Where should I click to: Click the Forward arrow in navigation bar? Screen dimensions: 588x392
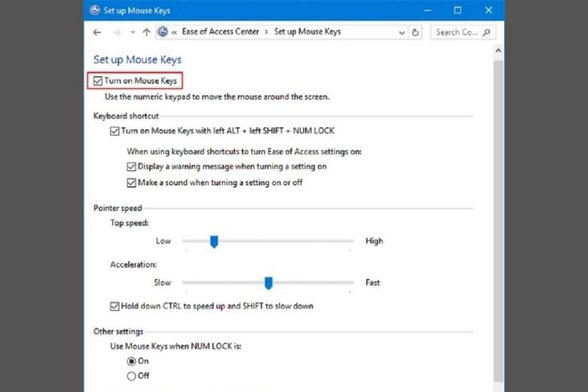click(x=116, y=32)
